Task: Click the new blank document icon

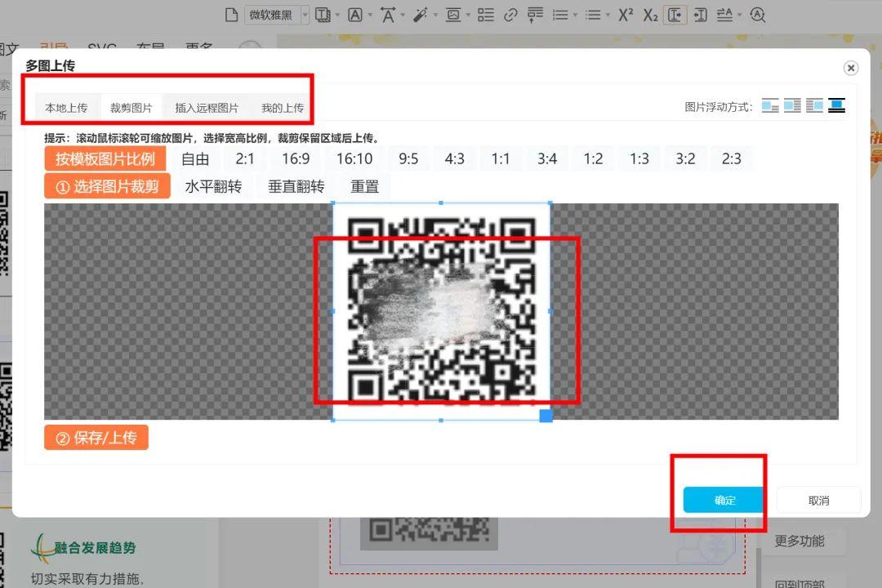Action: pos(231,15)
